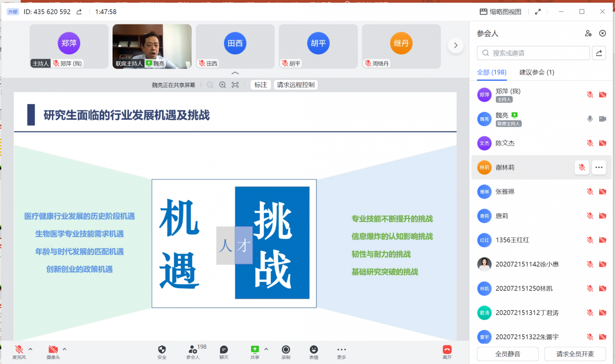
Task: Expand camera options arrow
Action: (x=64, y=349)
